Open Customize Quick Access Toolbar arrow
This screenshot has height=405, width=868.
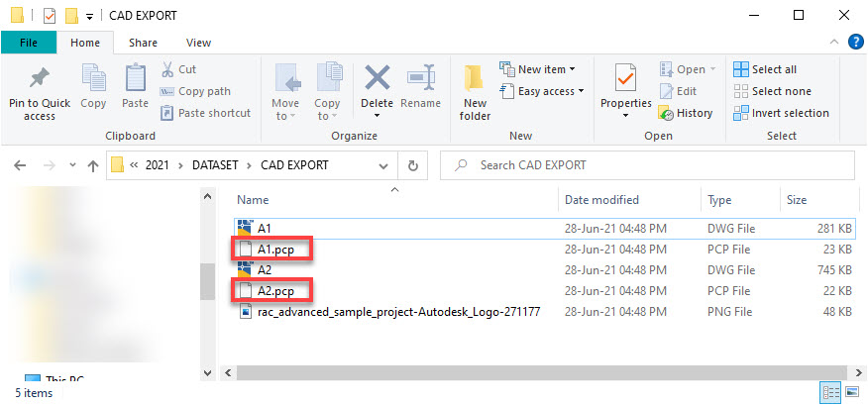pos(89,17)
